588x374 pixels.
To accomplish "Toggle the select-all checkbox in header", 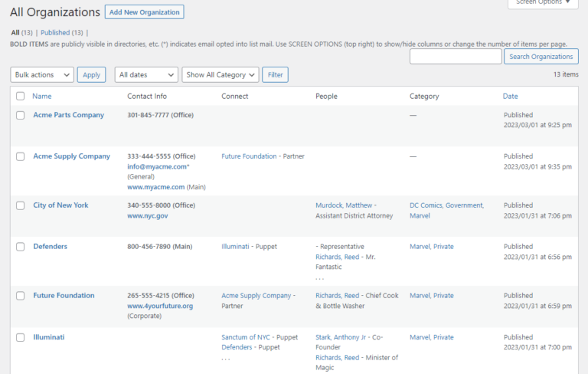I will tap(21, 97).
